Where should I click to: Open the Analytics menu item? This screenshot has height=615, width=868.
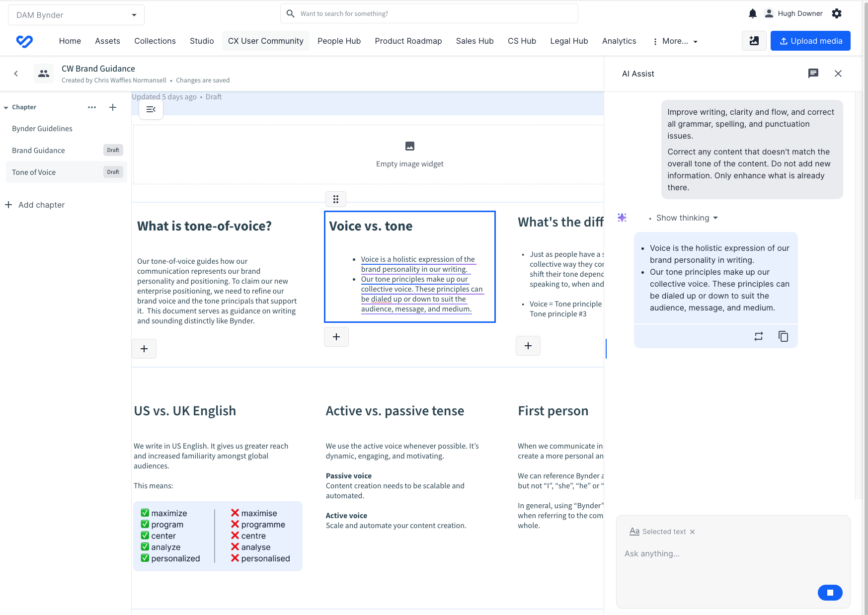[619, 41]
